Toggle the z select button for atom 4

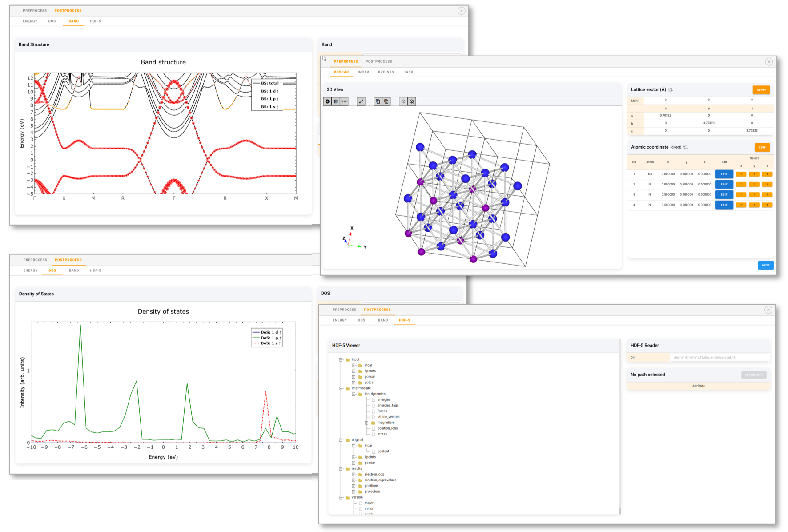[x=767, y=205]
